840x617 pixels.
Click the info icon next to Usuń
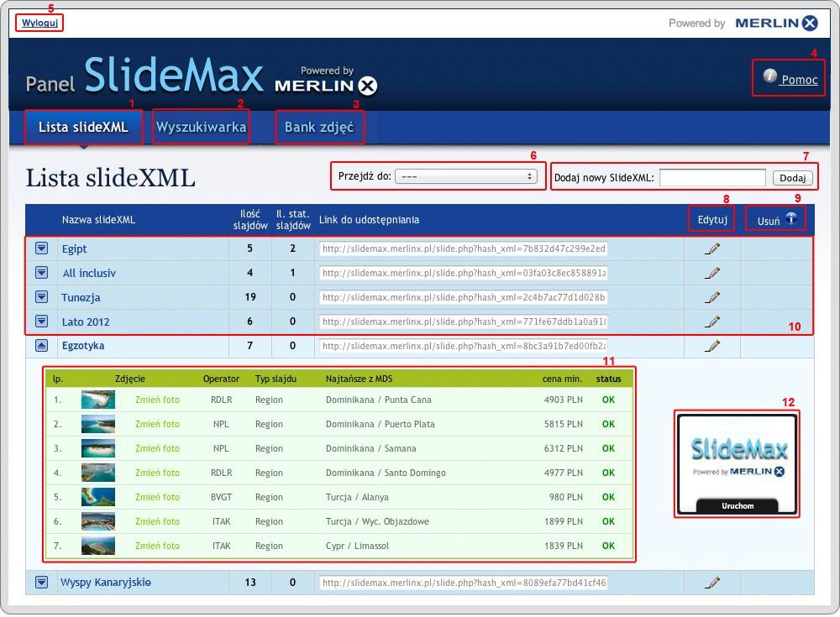790,218
